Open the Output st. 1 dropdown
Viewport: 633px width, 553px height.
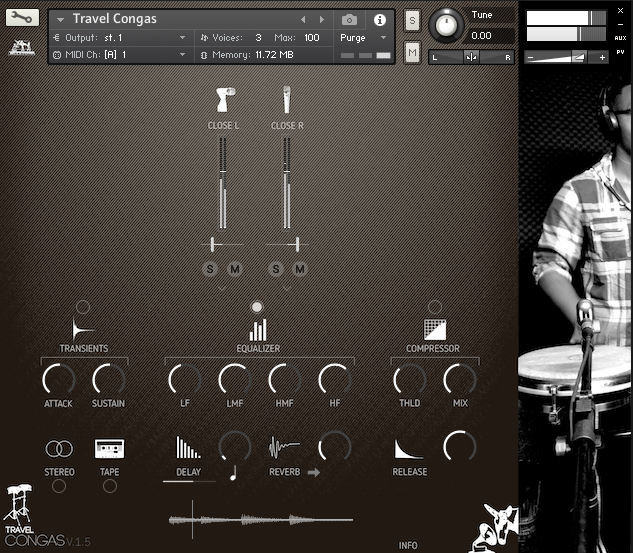click(x=120, y=38)
